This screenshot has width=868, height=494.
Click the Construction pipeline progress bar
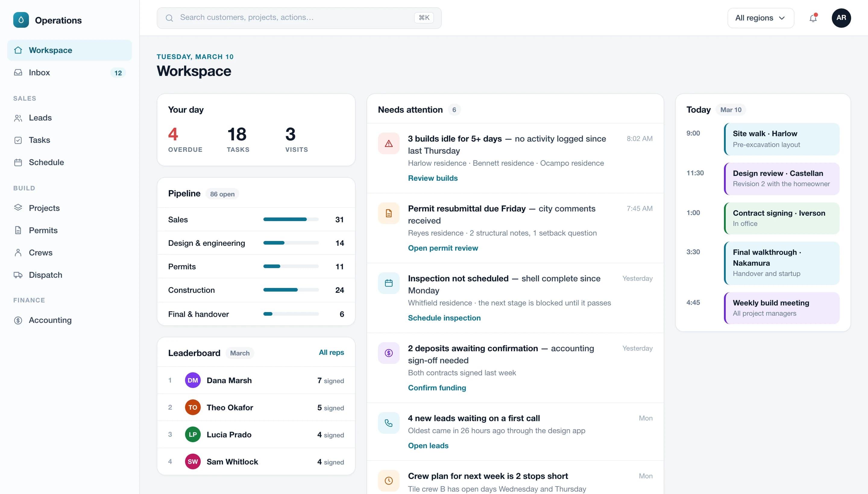[291, 290]
